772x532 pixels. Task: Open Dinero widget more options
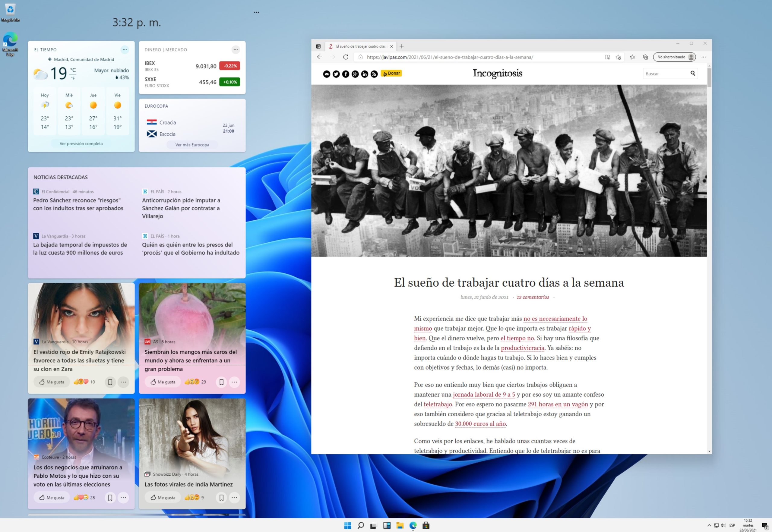[236, 50]
